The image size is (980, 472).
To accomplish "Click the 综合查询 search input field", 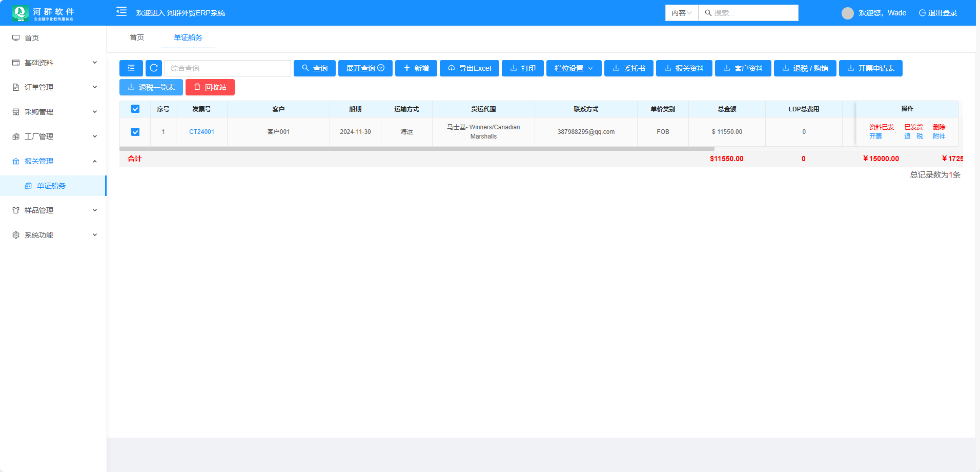I will click(228, 68).
